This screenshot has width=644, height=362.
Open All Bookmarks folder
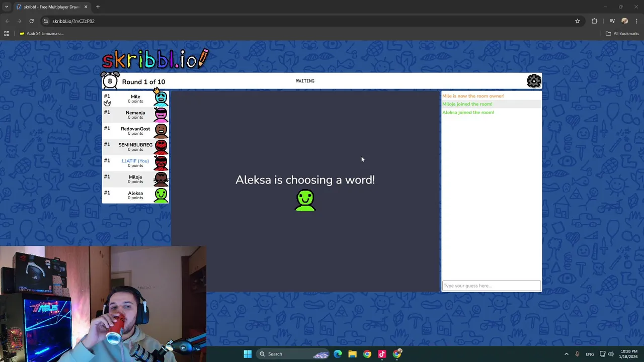point(622,34)
